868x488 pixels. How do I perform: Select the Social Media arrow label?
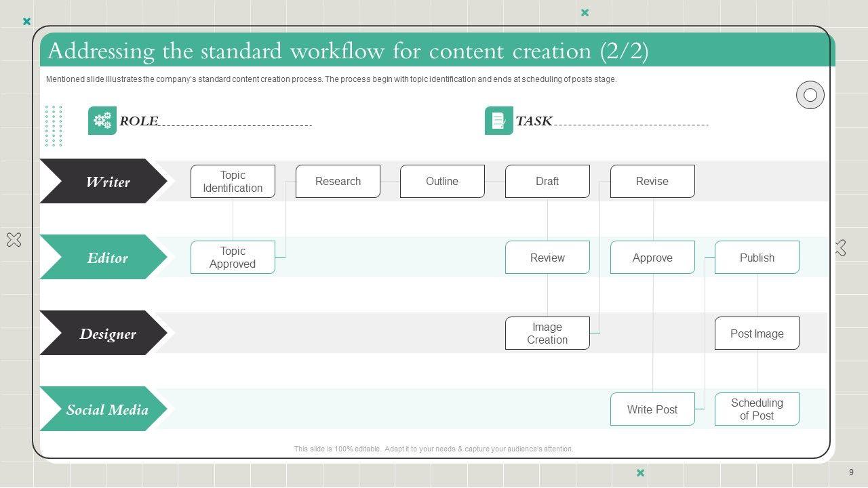pos(104,409)
